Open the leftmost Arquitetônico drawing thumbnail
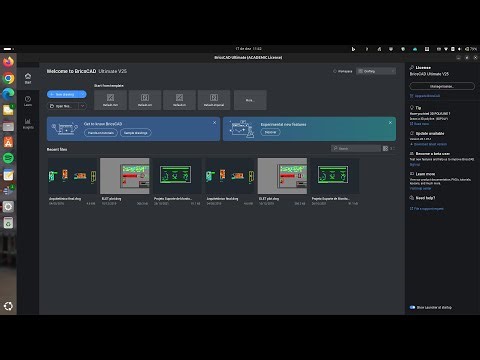The height and width of the screenshot is (360, 480). point(72,176)
